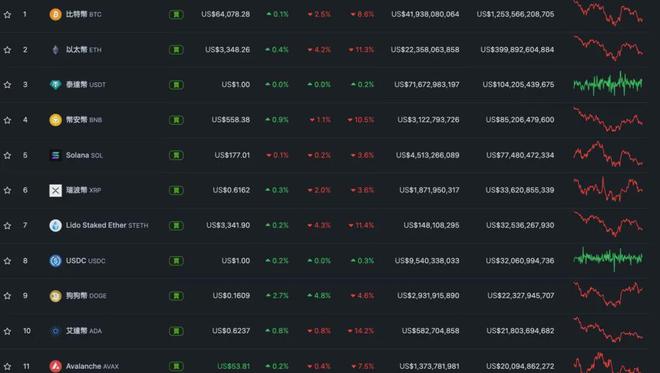Click the Dogecoin DOGE coin icon

coord(55,296)
